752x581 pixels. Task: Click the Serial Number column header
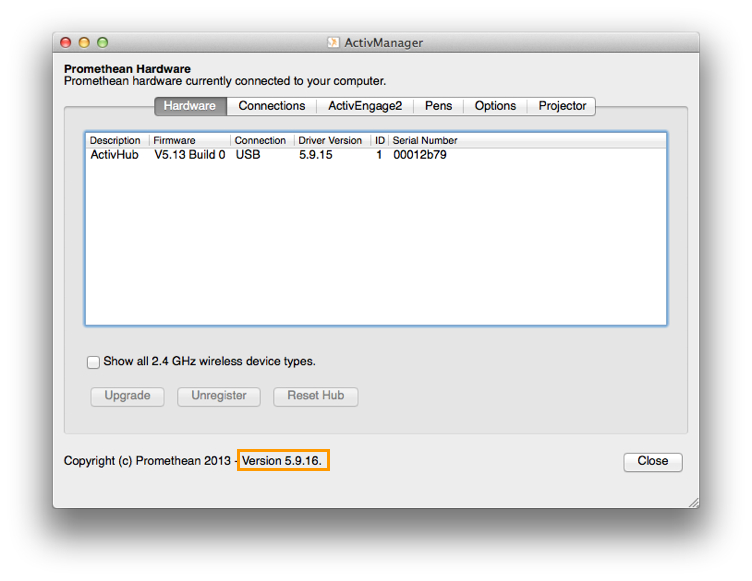click(x=425, y=141)
